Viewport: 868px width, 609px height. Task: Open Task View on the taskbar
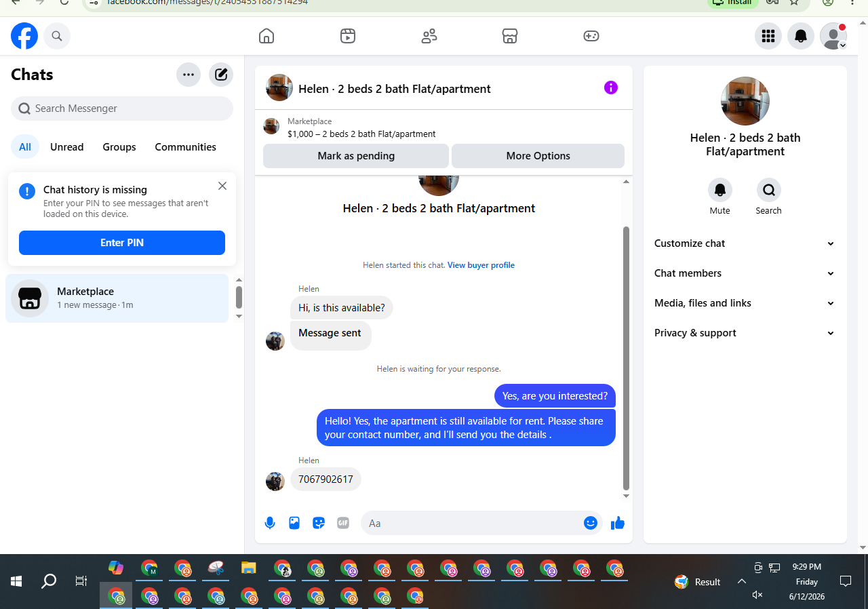[81, 581]
